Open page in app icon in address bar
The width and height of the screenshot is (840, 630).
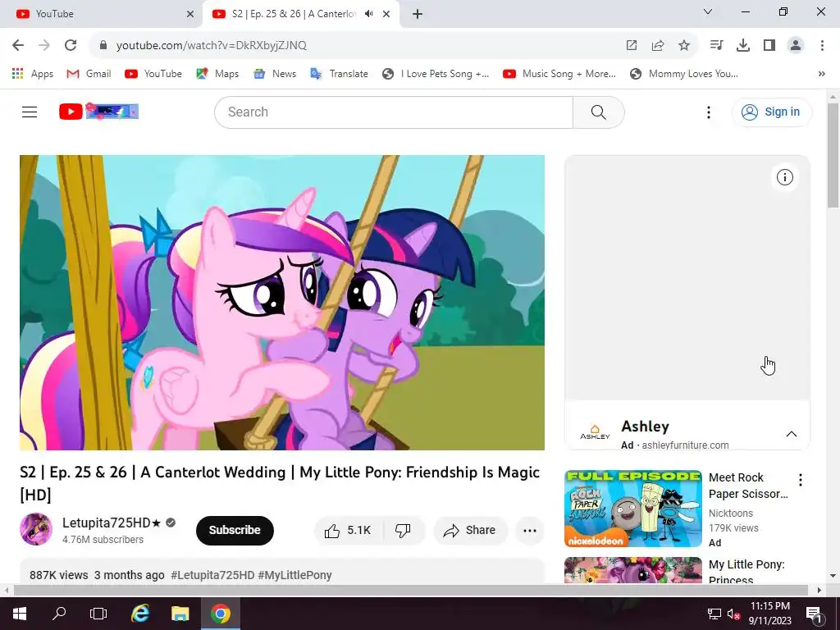(x=632, y=45)
